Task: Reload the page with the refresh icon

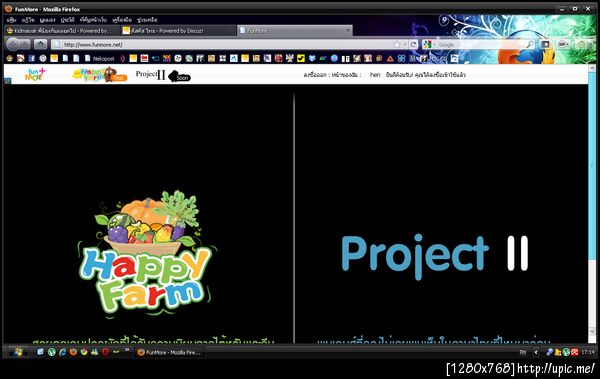Action: 413,44
